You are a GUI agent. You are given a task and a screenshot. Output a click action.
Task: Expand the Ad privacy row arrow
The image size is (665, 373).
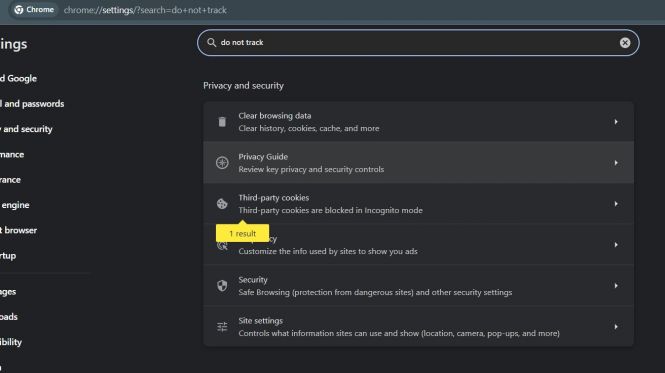616,245
